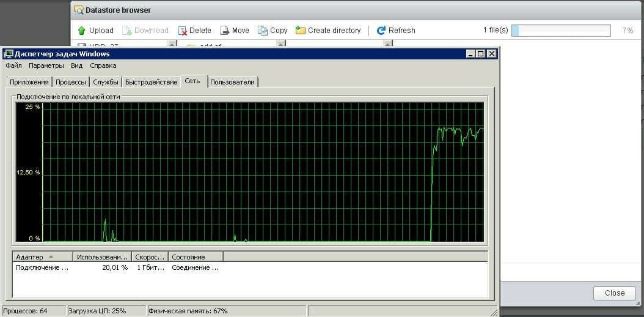Close the Task Manager window

click(491, 54)
